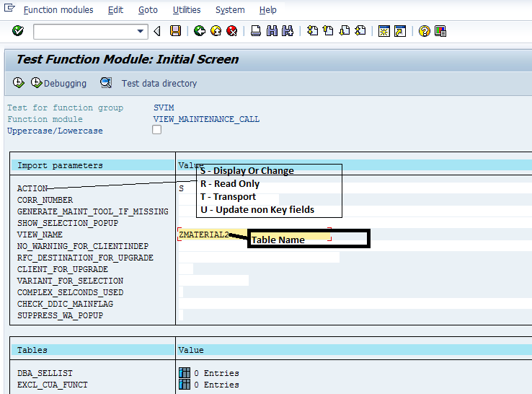
Task: Click the RFC_DESTINATION_FOR_UPGRADE value field
Action: (259, 258)
